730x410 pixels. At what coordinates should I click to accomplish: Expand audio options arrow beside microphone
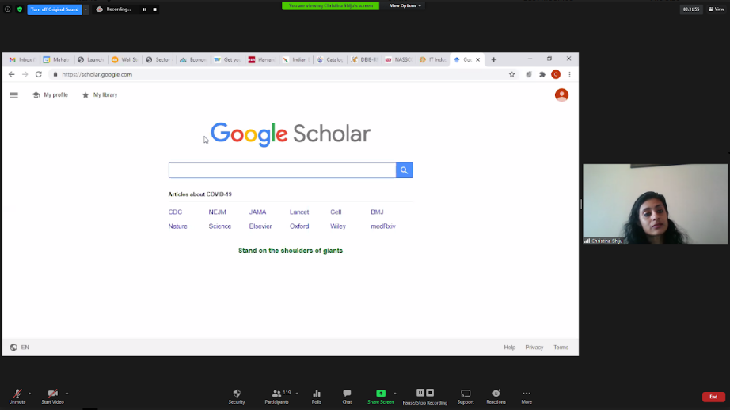point(30,393)
